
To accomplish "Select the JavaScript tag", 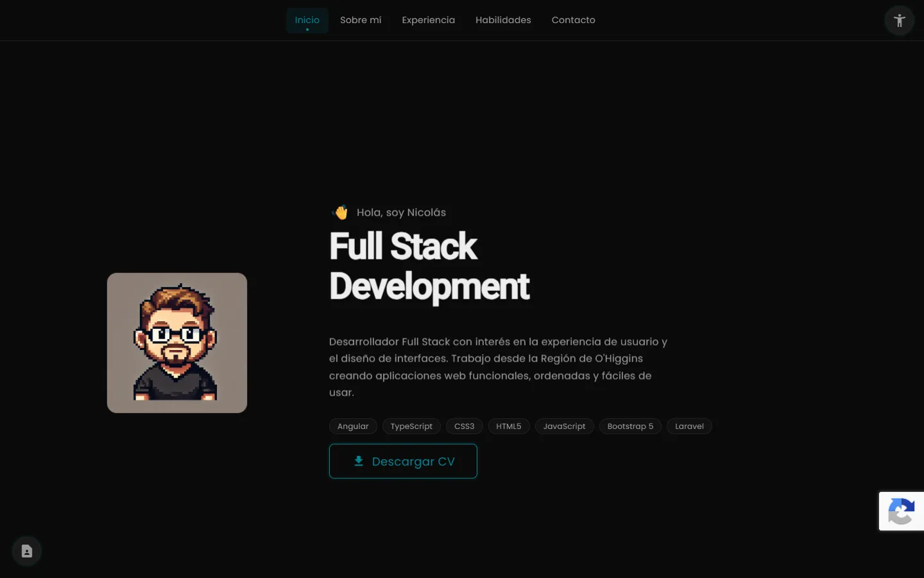I will click(x=565, y=426).
